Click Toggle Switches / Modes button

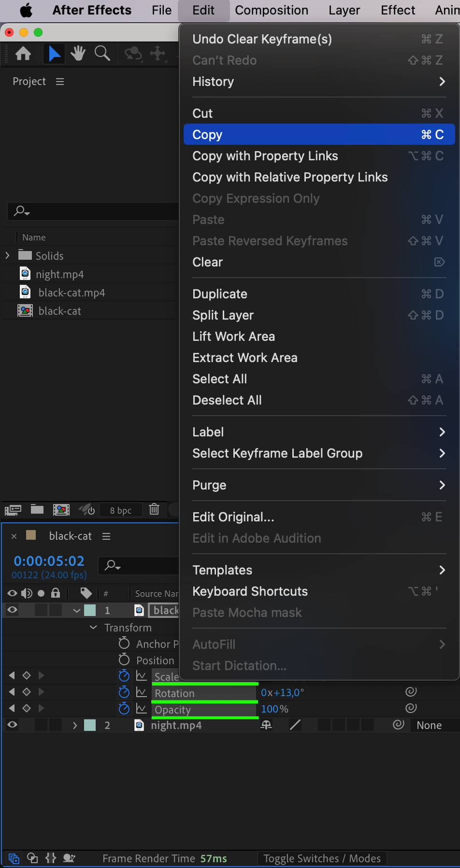click(322, 858)
